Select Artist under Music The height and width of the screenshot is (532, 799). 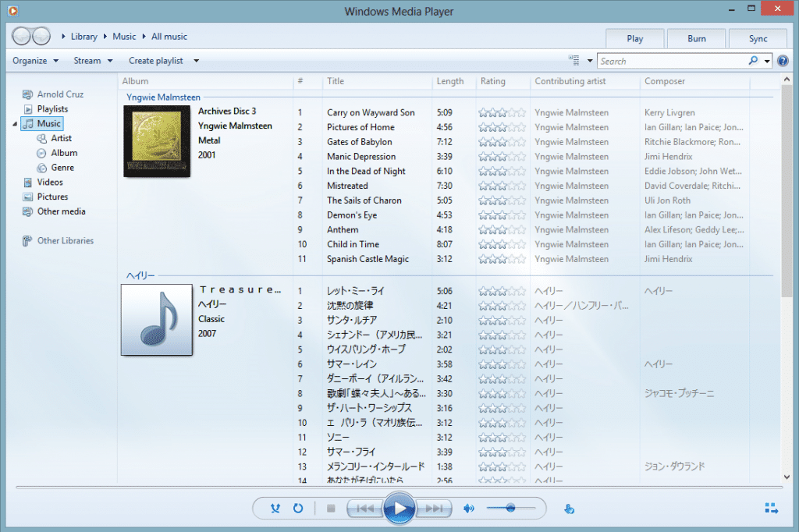coord(55,138)
